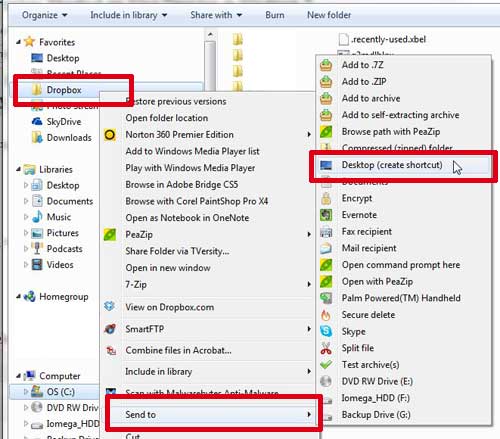Open the Include in library toolbar dropdown

point(129,15)
